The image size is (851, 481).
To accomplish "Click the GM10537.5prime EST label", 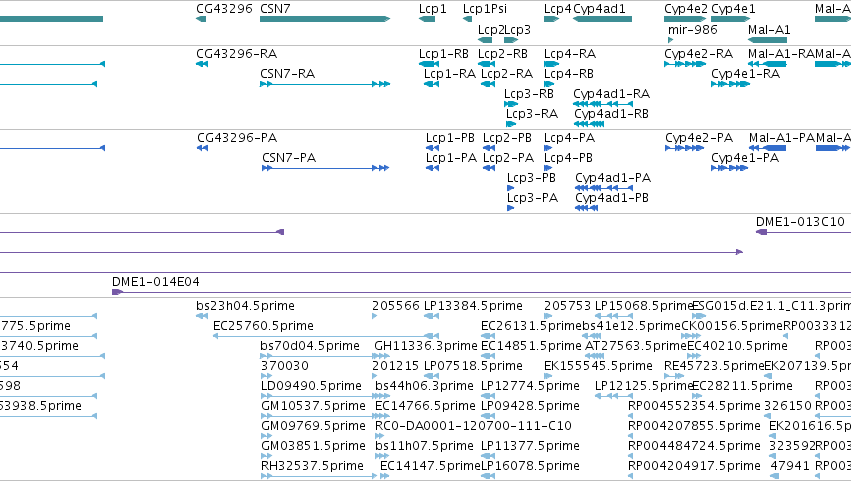I will click(314, 407).
